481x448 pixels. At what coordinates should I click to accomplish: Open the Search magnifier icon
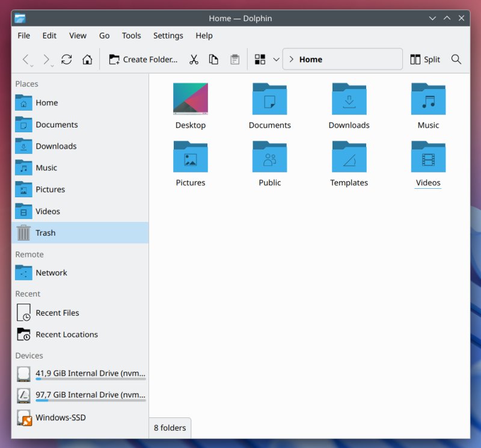456,60
